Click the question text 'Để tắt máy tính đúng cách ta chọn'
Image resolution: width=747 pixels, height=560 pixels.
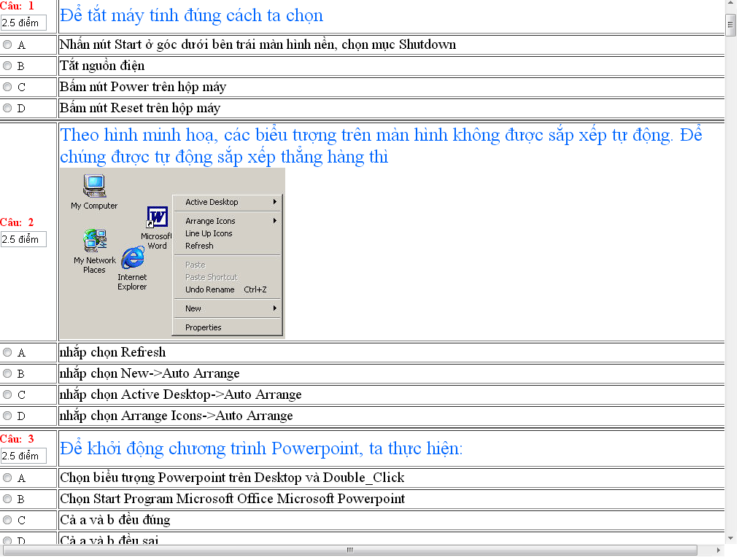click(192, 16)
